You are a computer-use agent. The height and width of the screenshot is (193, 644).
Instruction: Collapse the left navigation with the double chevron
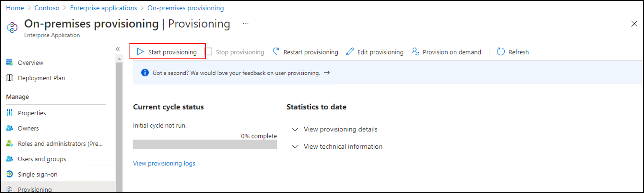118,49
